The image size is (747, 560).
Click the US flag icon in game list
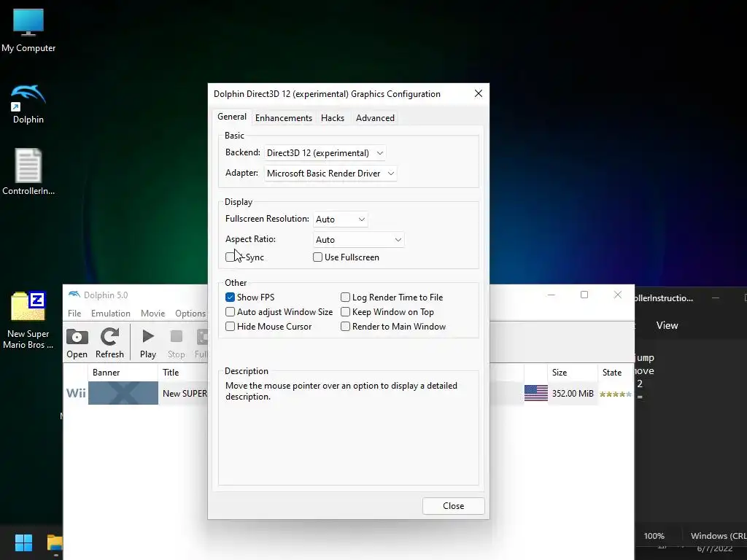pyautogui.click(x=536, y=393)
